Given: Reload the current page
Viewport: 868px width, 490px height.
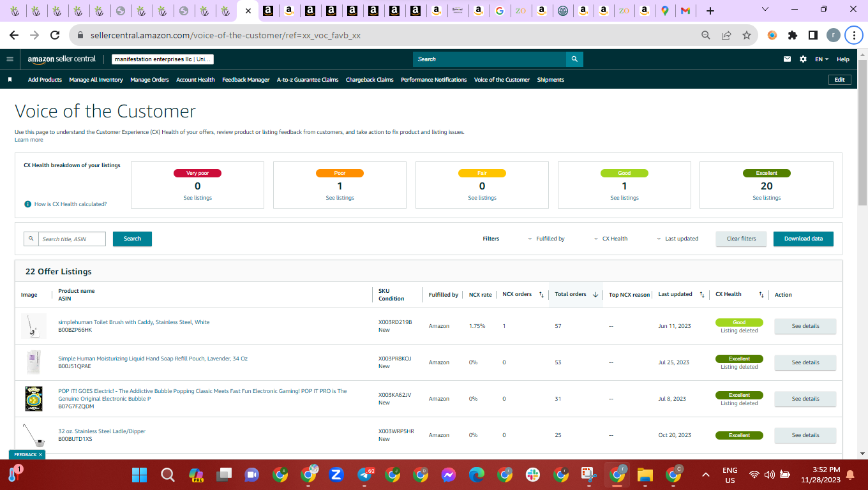Looking at the screenshot, I should pyautogui.click(x=55, y=36).
